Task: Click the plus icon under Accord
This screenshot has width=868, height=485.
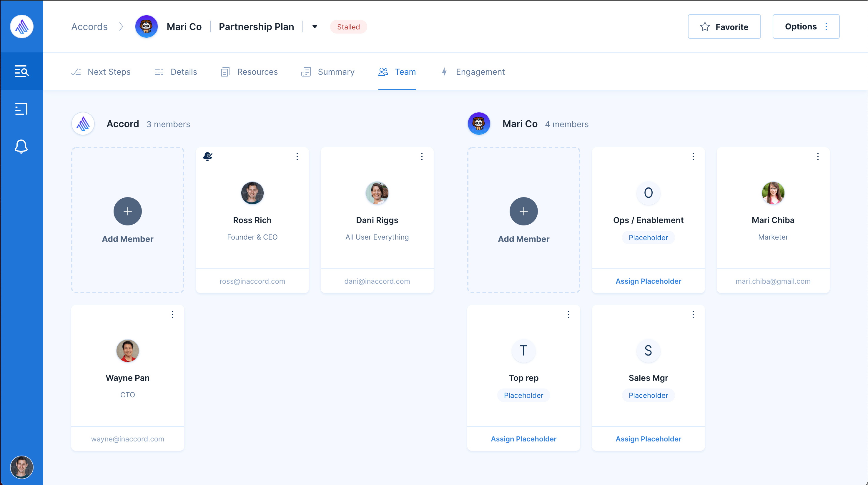Action: (127, 211)
